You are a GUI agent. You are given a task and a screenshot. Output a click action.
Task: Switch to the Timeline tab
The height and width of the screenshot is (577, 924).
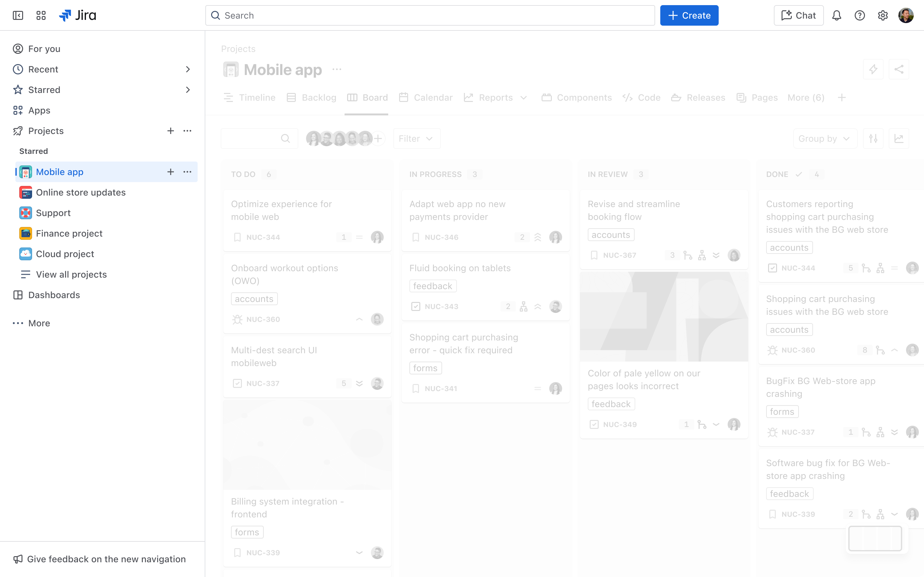(x=257, y=98)
